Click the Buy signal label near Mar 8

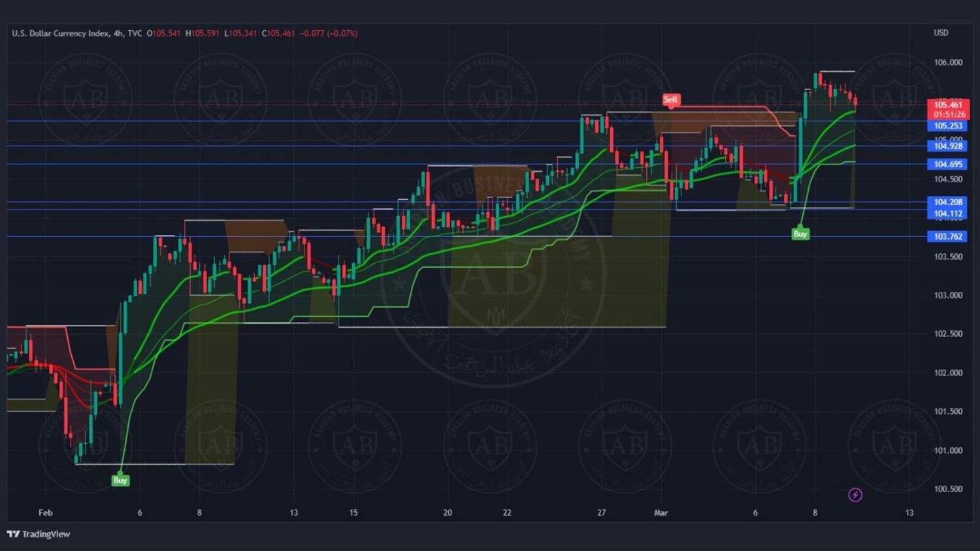(x=800, y=234)
